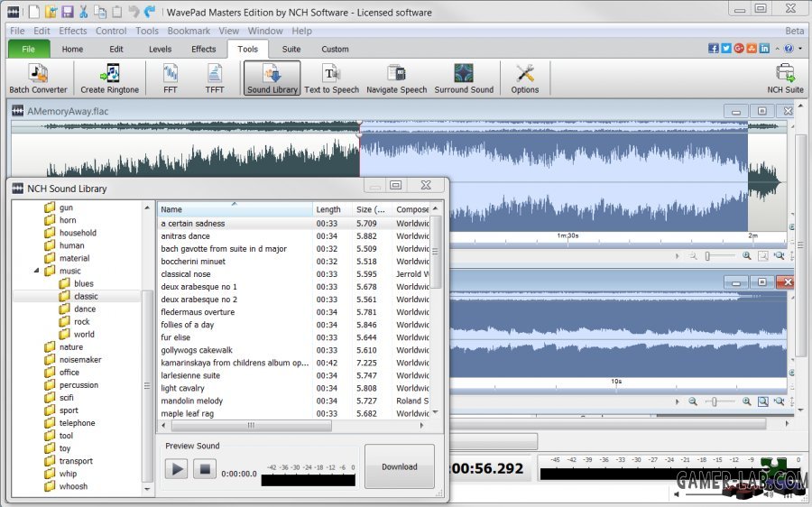Sort list by Length column
The width and height of the screenshot is (812, 507).
pyautogui.click(x=332, y=209)
